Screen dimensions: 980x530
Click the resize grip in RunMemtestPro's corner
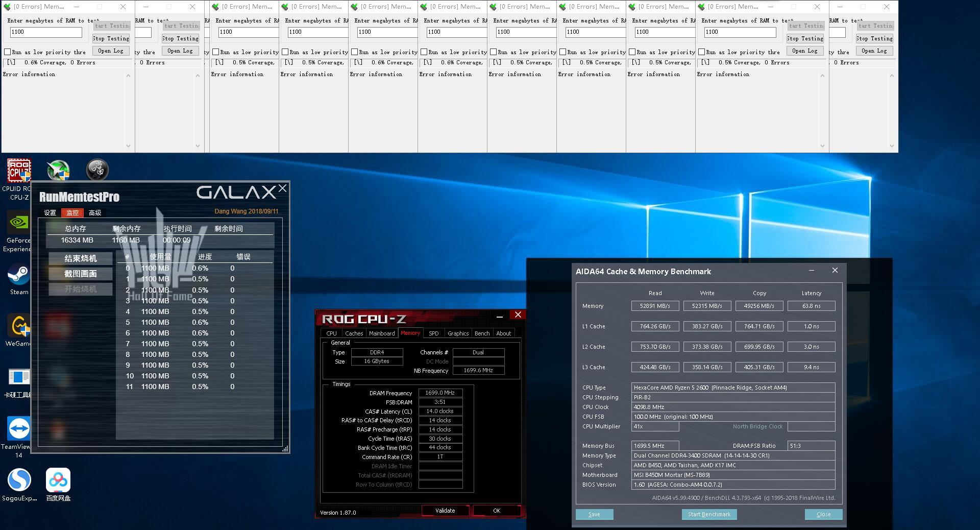tap(285, 449)
